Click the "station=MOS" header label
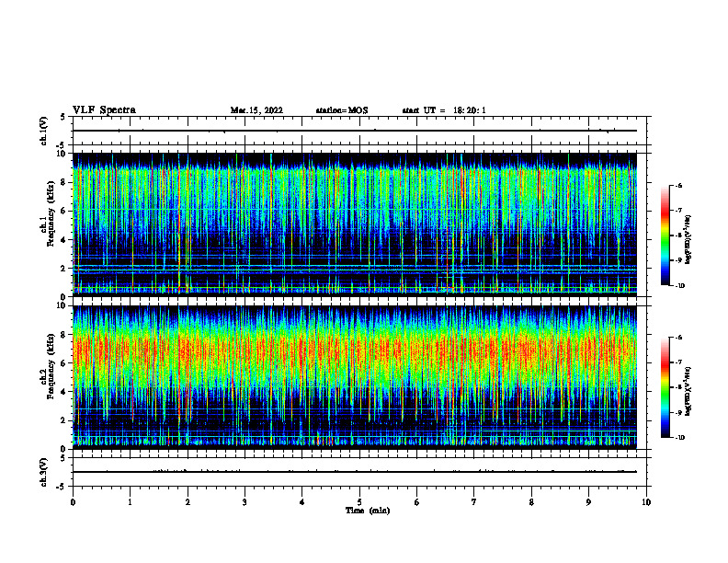728x563 pixels. 342,110
